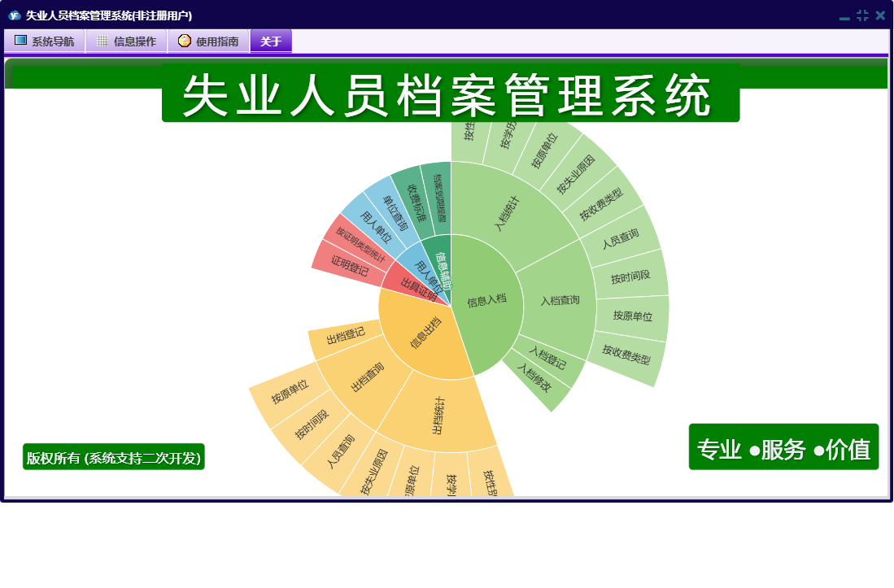Switch to the 信息操作 tab
This screenshot has height=588, width=894.
click(127, 41)
